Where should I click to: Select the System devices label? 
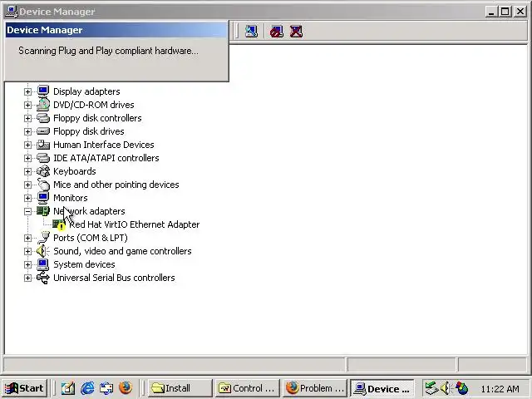coord(84,264)
